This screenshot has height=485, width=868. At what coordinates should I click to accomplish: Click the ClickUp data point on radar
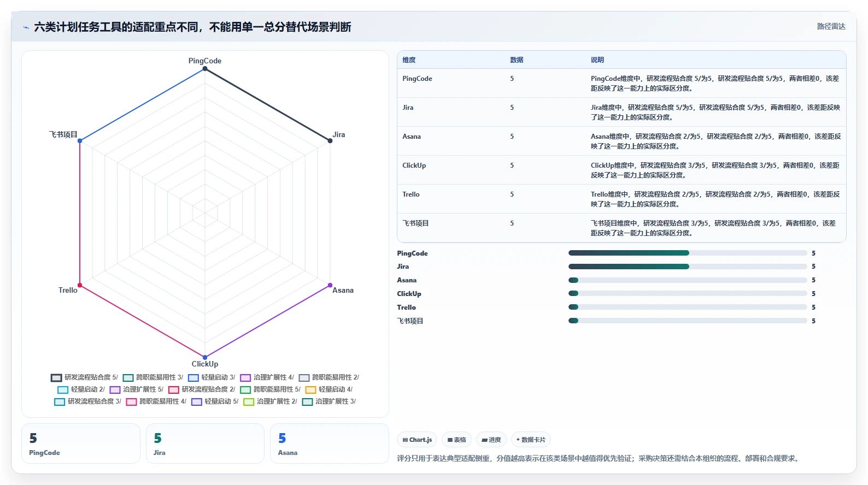205,358
